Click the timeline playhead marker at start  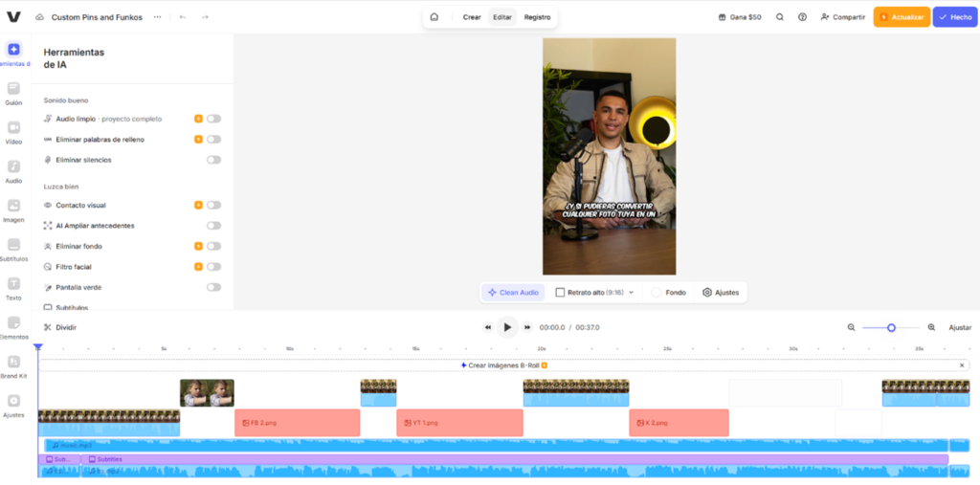click(38, 347)
